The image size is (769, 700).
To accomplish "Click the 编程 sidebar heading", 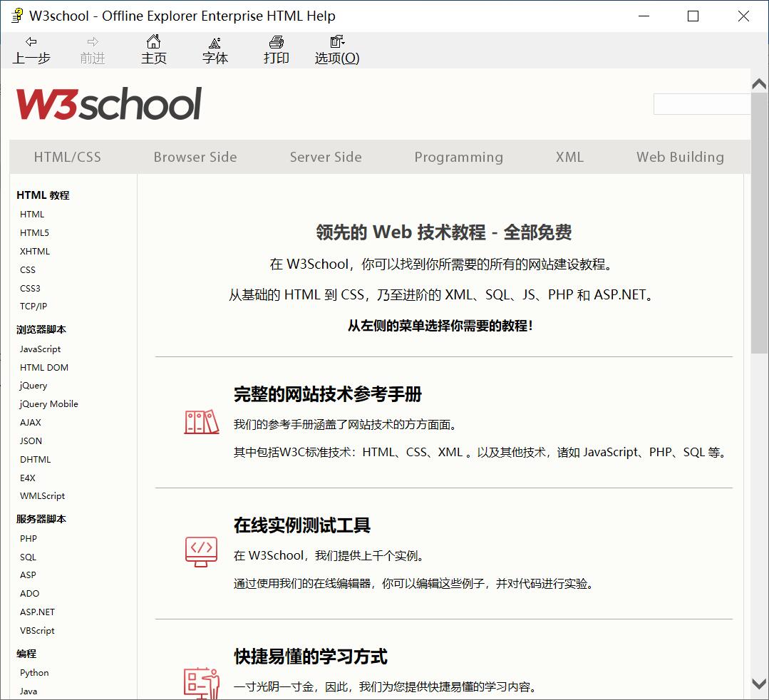I will coord(26,654).
